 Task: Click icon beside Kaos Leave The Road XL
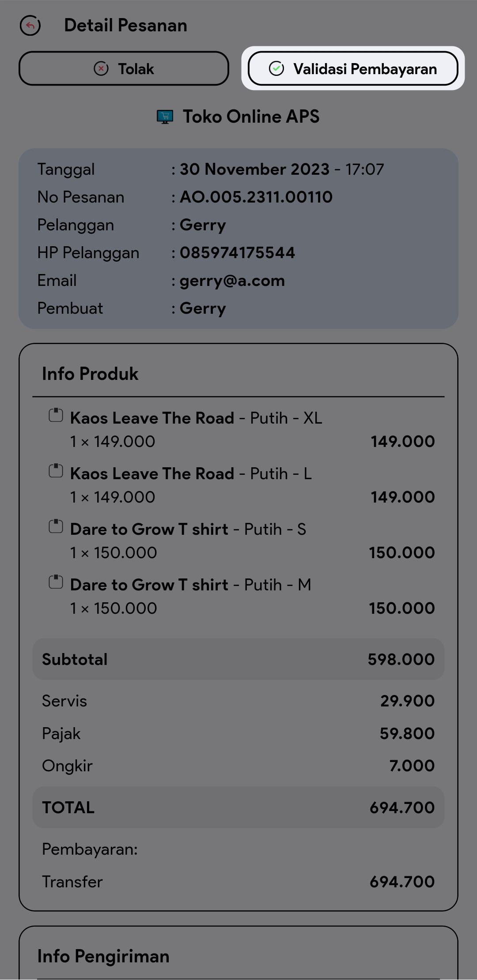(56, 416)
